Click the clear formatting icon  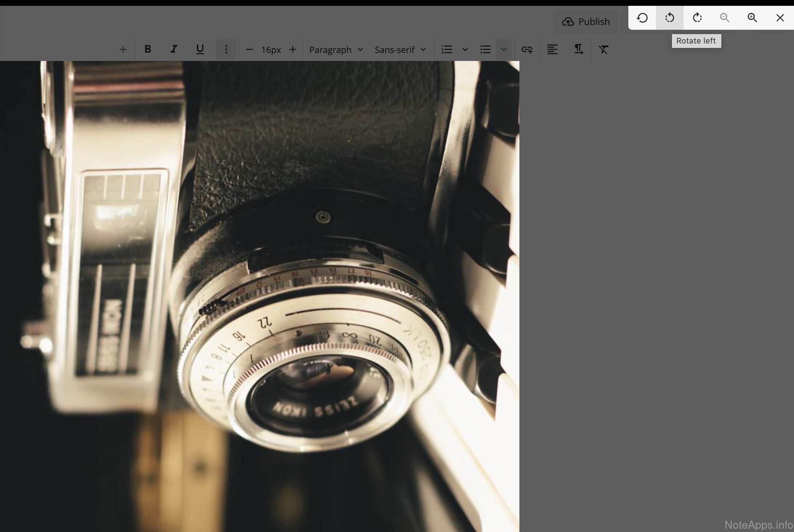click(x=603, y=49)
